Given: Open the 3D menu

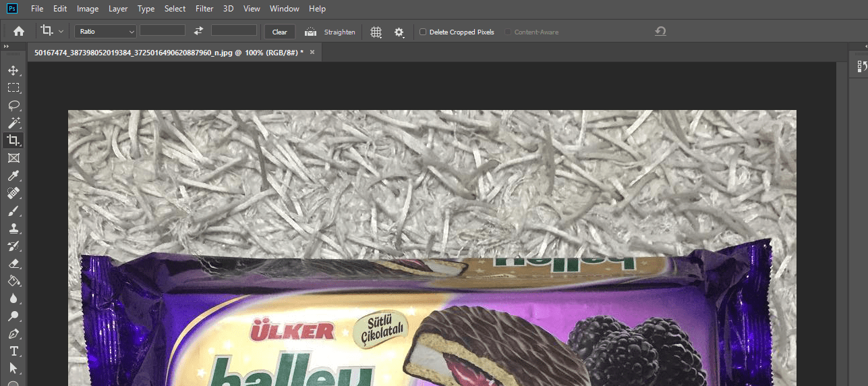Looking at the screenshot, I should (x=229, y=9).
